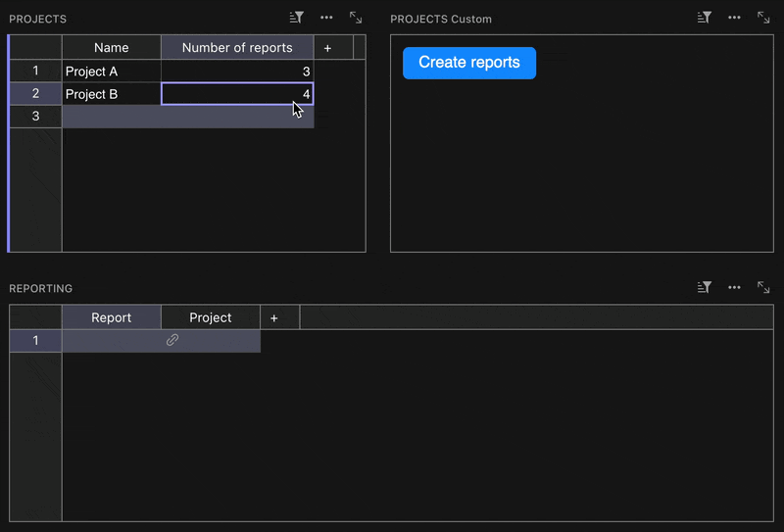Image resolution: width=784 pixels, height=532 pixels.
Task: Expand the PROJECTS Custom widget
Action: (763, 18)
